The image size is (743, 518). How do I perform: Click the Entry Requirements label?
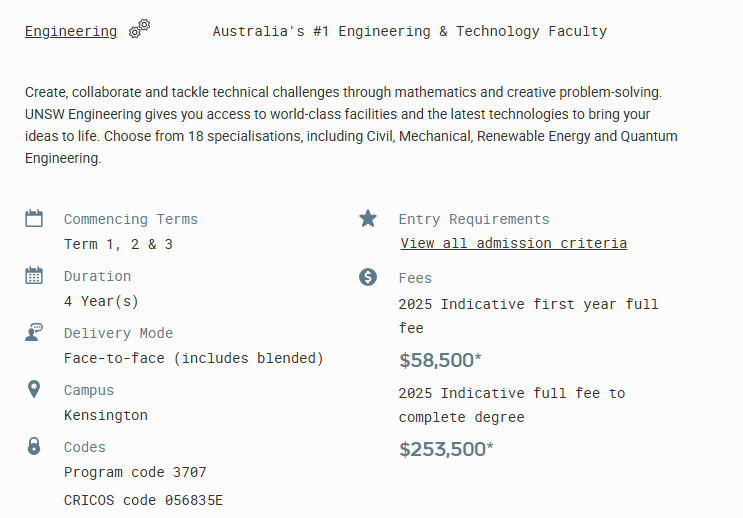pyautogui.click(x=474, y=219)
